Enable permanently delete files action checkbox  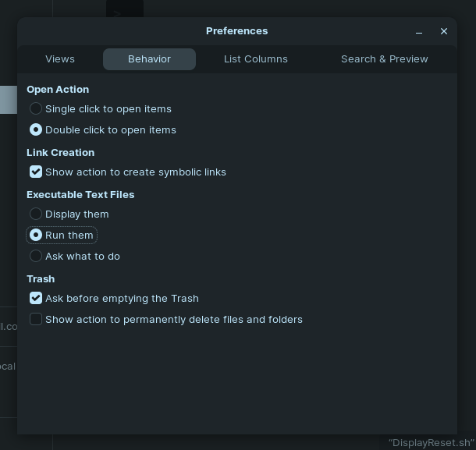point(36,319)
